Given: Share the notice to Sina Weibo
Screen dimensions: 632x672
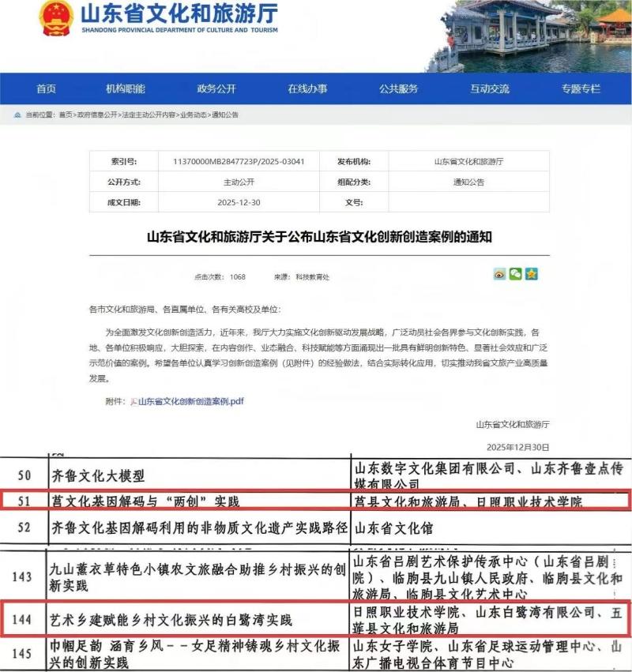Looking at the screenshot, I should 499,274.
